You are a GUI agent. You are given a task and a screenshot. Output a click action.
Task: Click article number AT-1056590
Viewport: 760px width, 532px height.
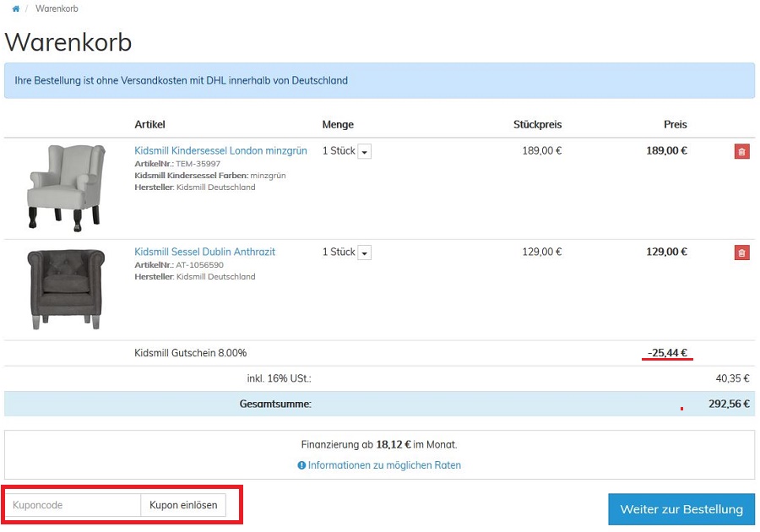(x=199, y=264)
